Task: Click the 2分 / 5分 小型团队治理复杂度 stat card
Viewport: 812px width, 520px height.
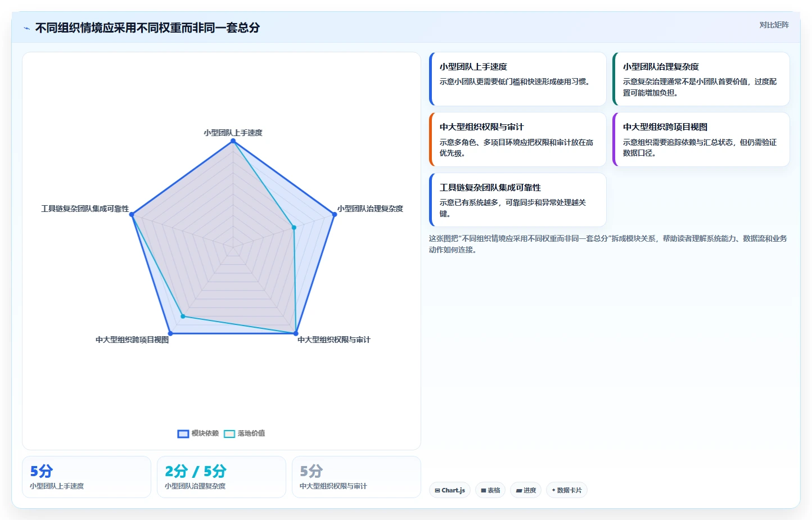Action: [222, 477]
